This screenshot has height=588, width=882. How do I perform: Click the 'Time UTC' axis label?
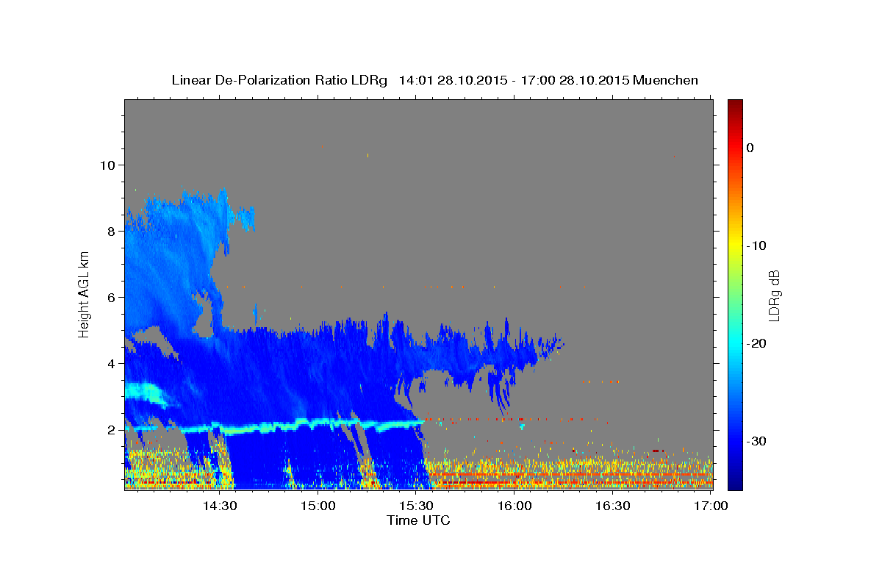(418, 520)
